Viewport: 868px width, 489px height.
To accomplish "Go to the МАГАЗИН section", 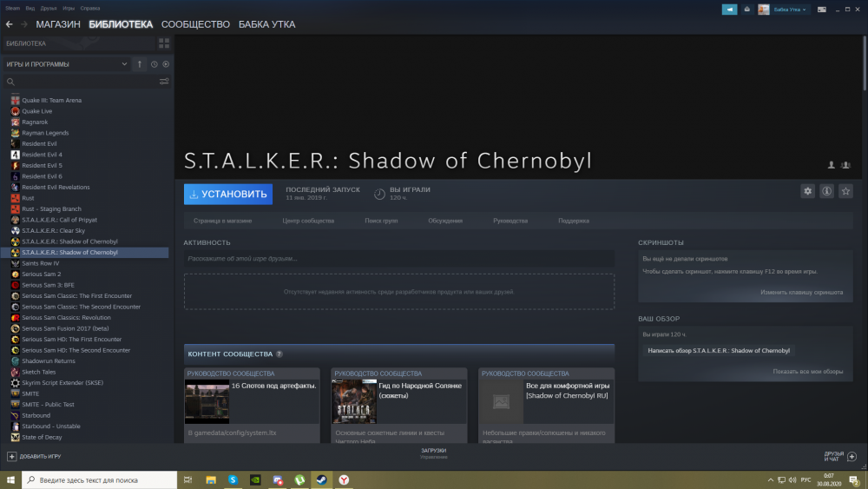I will [58, 24].
